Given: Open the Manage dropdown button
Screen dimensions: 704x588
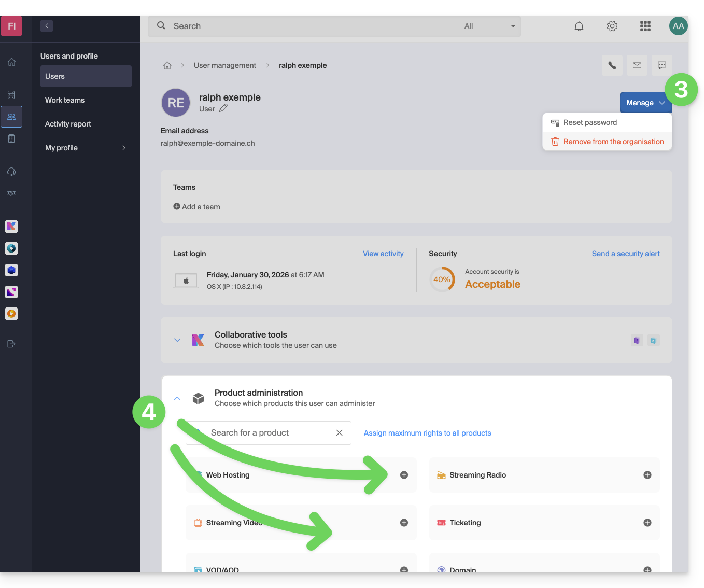Looking at the screenshot, I should (x=645, y=103).
